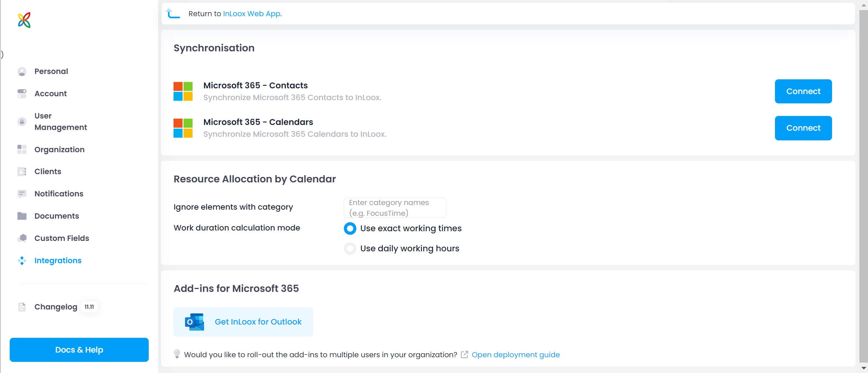
Task: Connect Microsoft 365 Calendars
Action: coord(803,128)
